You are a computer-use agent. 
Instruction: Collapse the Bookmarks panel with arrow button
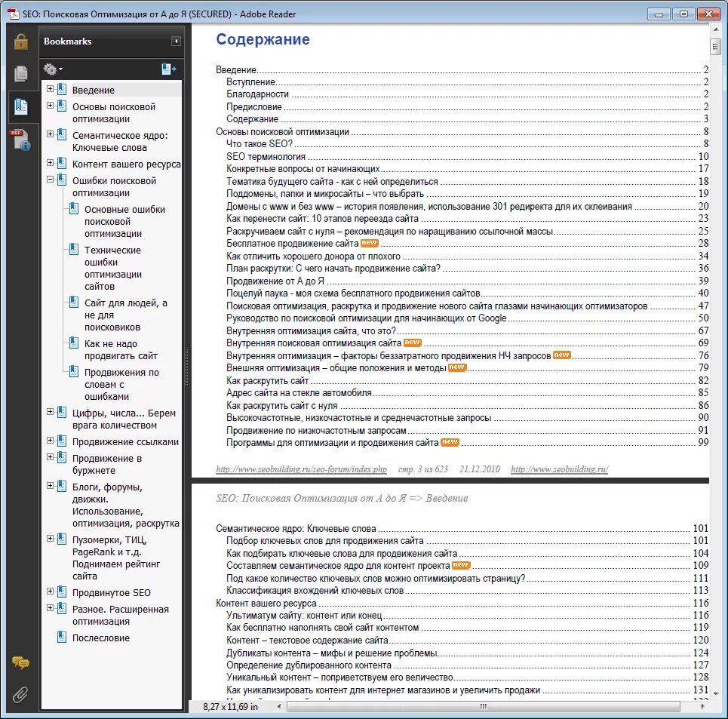tap(176, 41)
